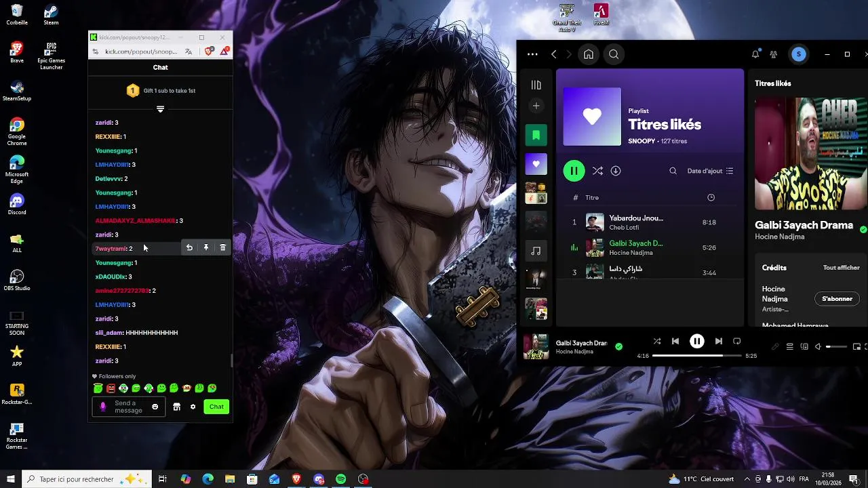Image resolution: width=868 pixels, height=488 pixels.
Task: Open the green bookmark item in sidebar
Action: pos(536,136)
